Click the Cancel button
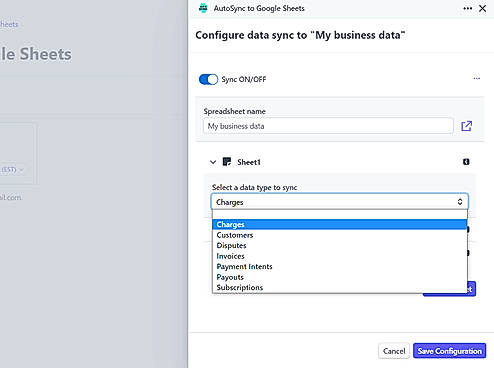 pyautogui.click(x=394, y=351)
